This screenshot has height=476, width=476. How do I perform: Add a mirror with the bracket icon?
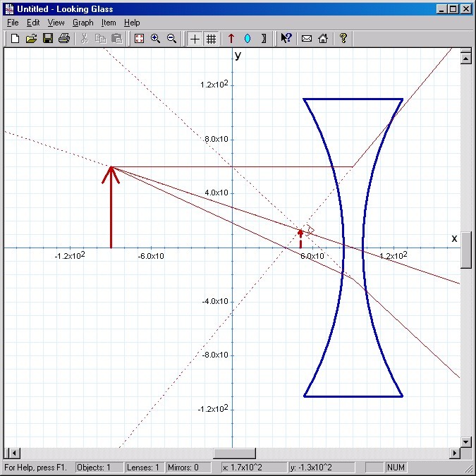[264, 39]
